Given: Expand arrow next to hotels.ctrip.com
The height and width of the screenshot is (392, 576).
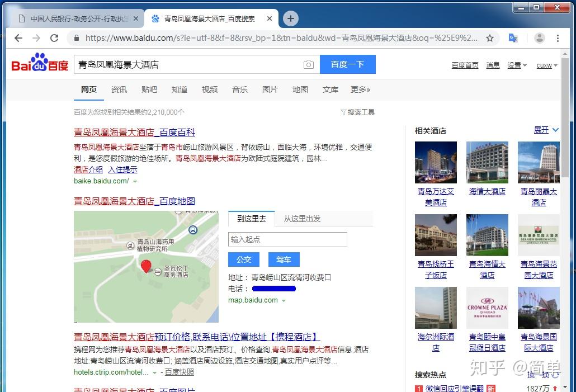Looking at the screenshot, I should (x=155, y=373).
